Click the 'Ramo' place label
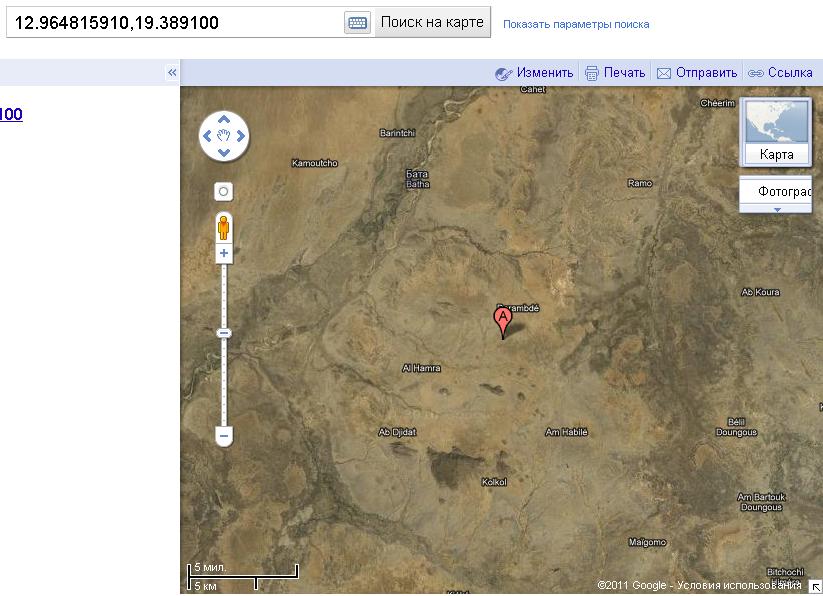Image resolution: width=823 pixels, height=596 pixels. [x=640, y=183]
